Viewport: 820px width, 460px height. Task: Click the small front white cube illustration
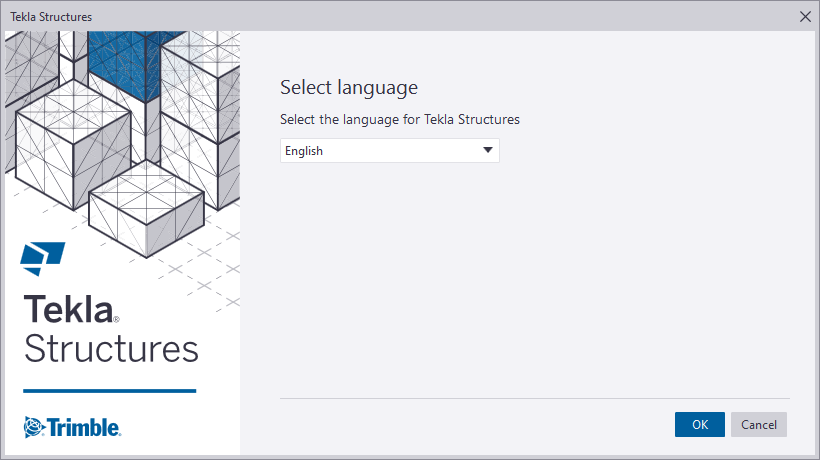(x=146, y=208)
